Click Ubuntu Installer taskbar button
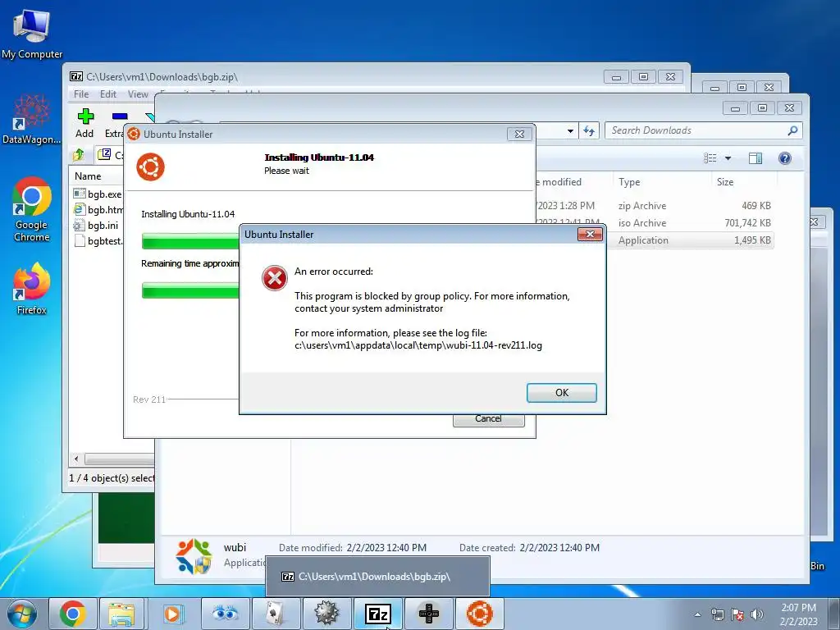Screen dimensions: 840x630 click(479, 614)
